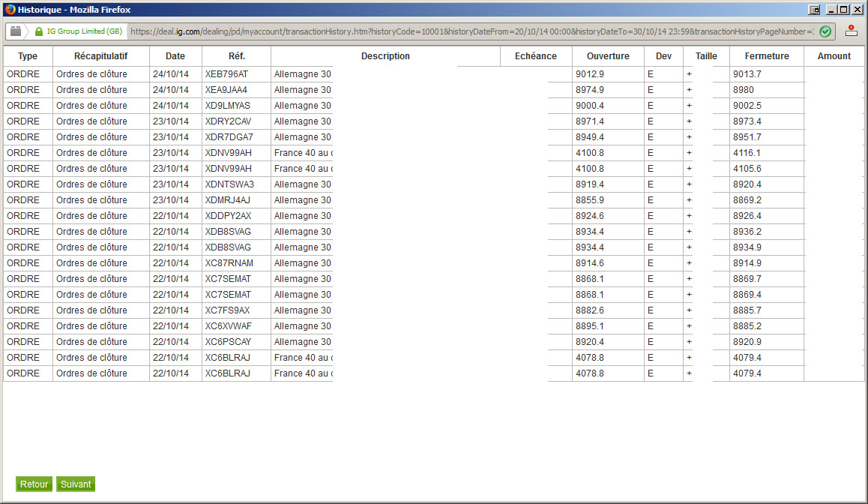Click closing value 8885.2
This screenshot has width=868, height=504.
[747, 326]
